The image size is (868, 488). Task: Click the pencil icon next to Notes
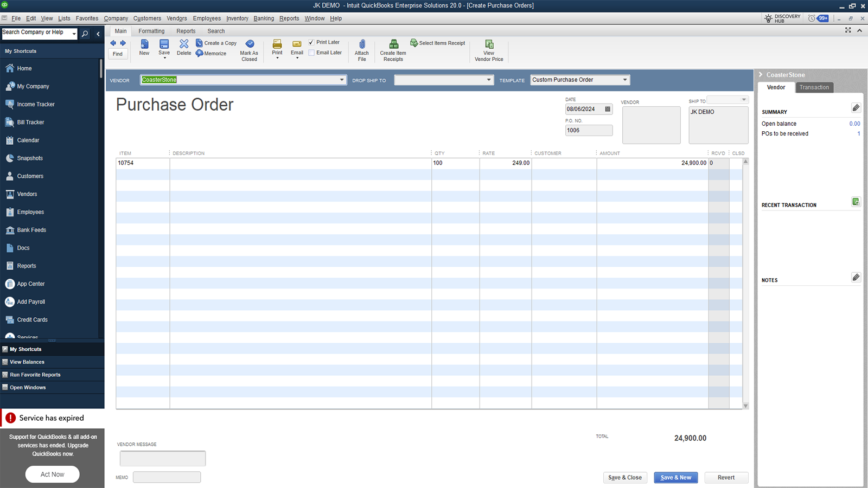pyautogui.click(x=856, y=277)
